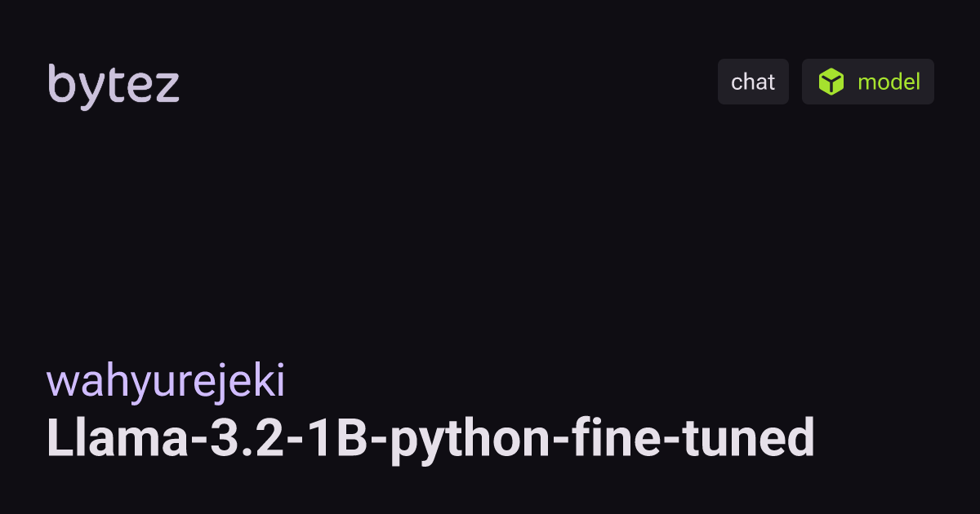Image resolution: width=980 pixels, height=514 pixels.
Task: Click the green cube model icon
Action: coord(831,82)
